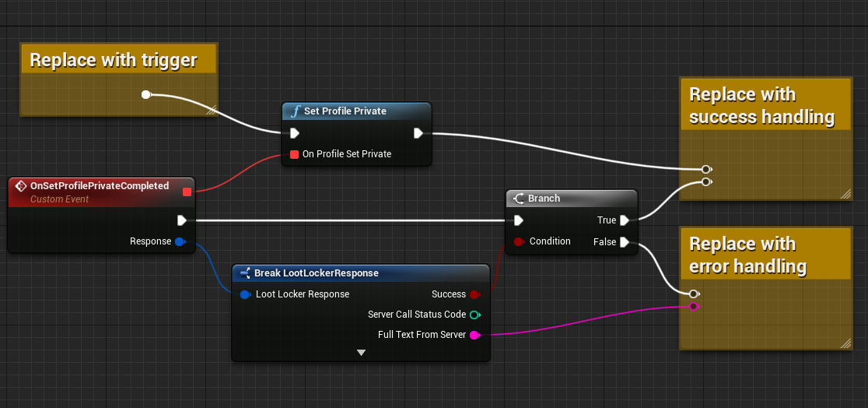Click the red Condition boolean pin
The height and width of the screenshot is (408, 868).
pyautogui.click(x=519, y=241)
